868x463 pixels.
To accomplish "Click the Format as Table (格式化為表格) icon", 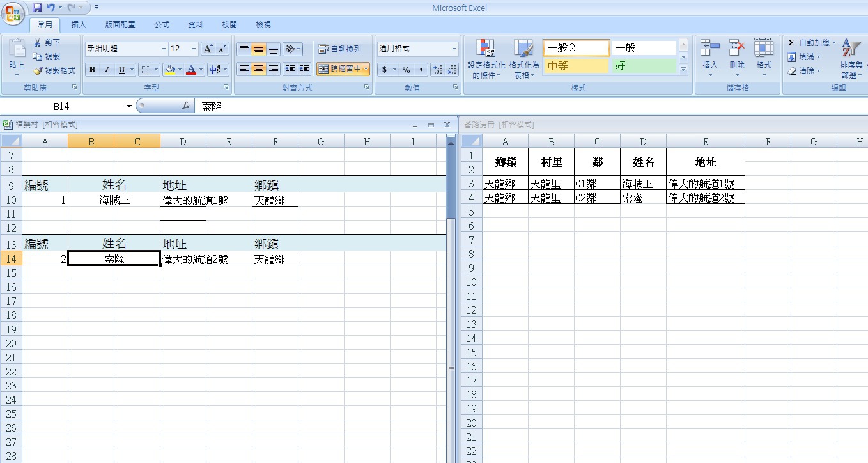I will point(523,50).
